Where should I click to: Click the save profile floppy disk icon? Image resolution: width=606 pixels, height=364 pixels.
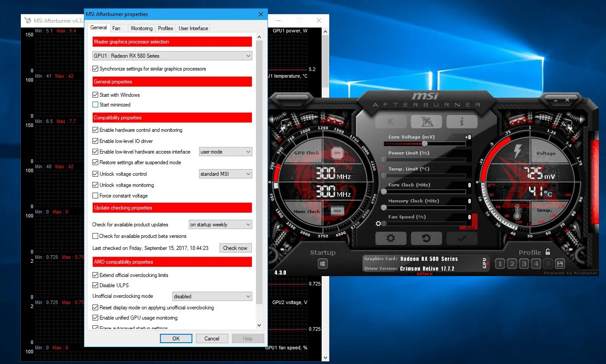click(560, 264)
